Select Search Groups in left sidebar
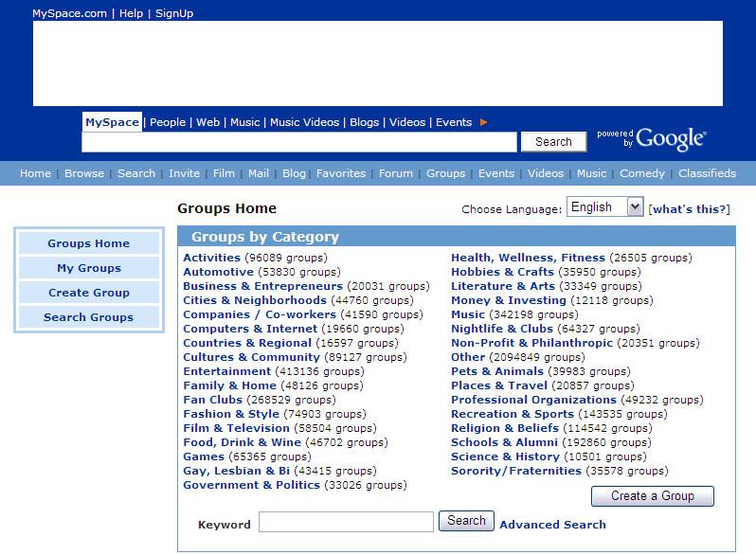Image resolution: width=756 pixels, height=555 pixels. pyautogui.click(x=89, y=316)
